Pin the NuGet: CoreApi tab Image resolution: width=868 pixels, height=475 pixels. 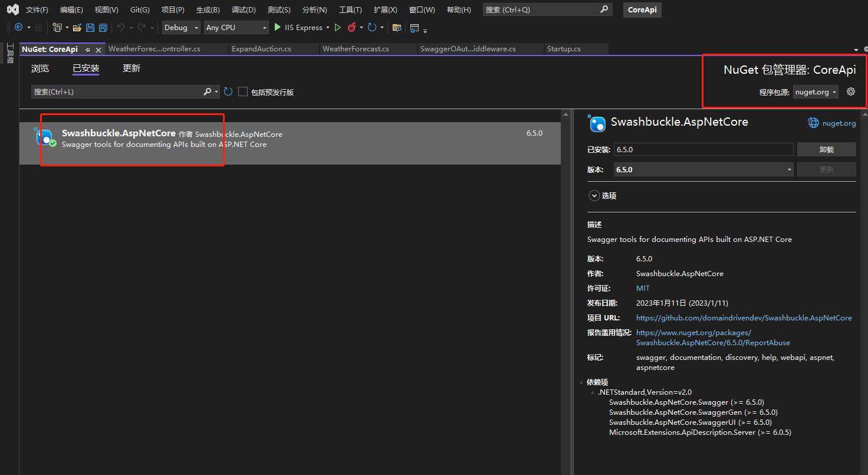point(87,49)
